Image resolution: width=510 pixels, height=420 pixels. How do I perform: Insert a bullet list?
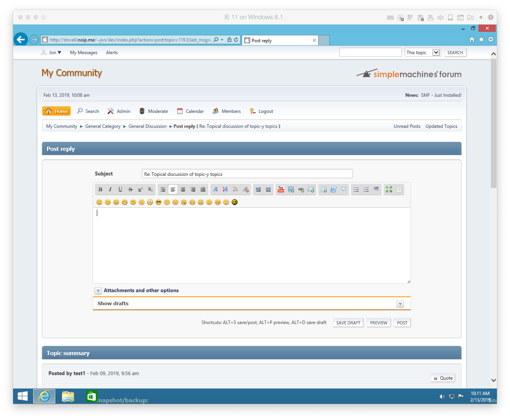coord(356,189)
